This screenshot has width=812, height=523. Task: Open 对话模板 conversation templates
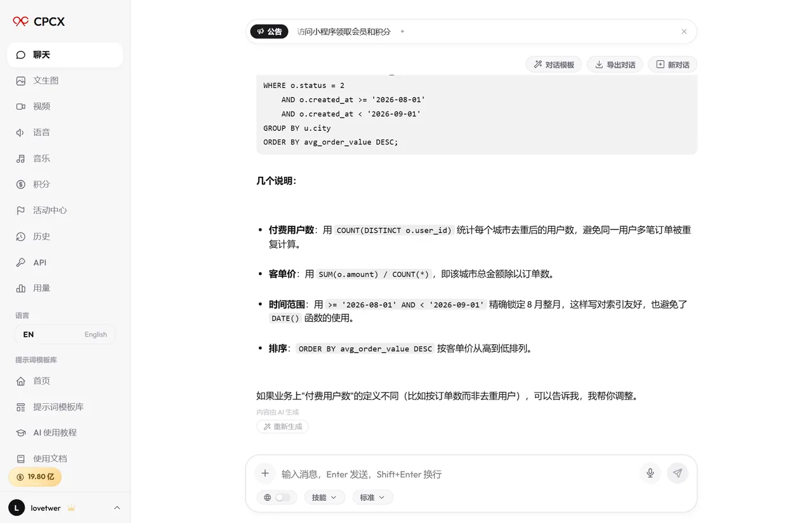(x=554, y=65)
